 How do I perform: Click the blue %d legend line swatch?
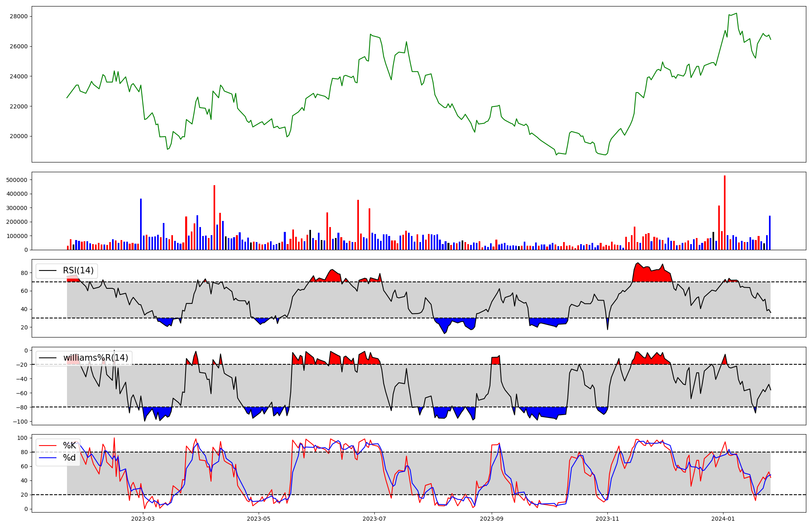(x=48, y=458)
